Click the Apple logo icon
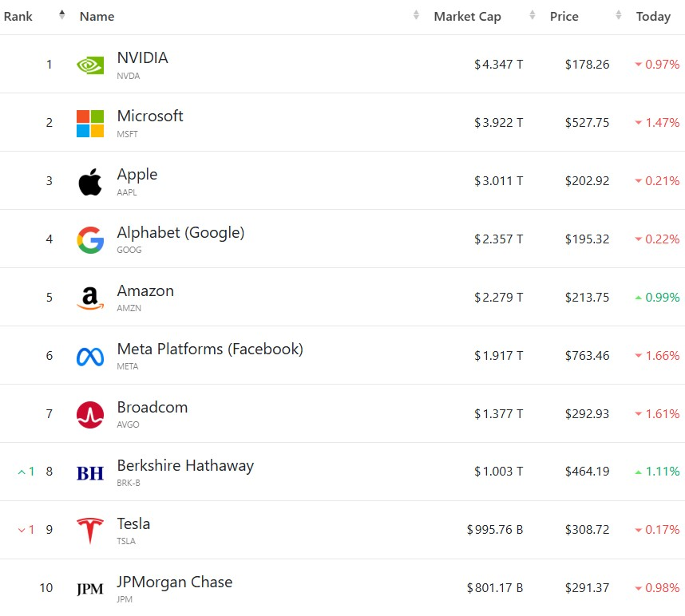The height and width of the screenshot is (616, 685). [90, 182]
